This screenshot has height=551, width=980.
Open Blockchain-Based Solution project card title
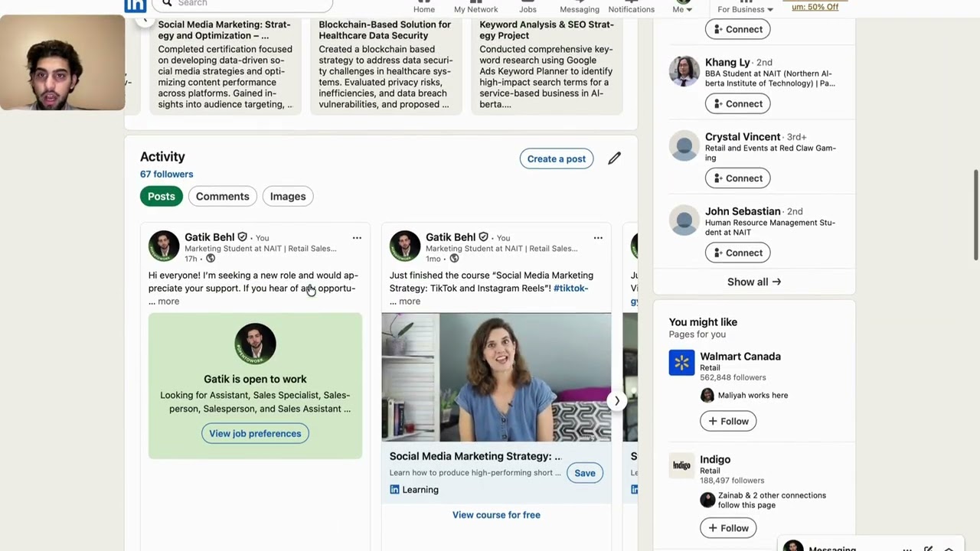click(x=385, y=30)
